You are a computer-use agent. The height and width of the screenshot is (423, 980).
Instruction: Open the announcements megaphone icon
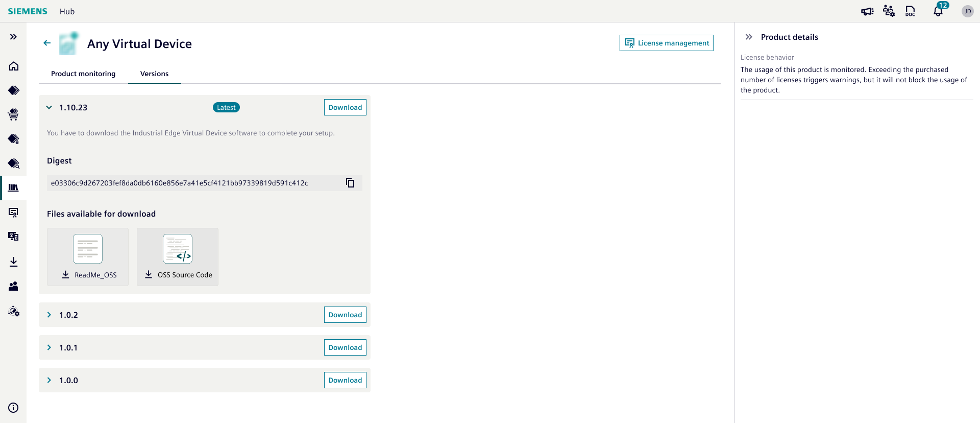pyautogui.click(x=867, y=11)
